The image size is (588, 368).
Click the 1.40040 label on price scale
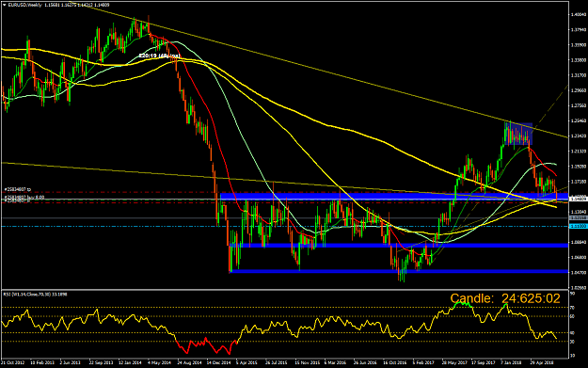click(579, 15)
